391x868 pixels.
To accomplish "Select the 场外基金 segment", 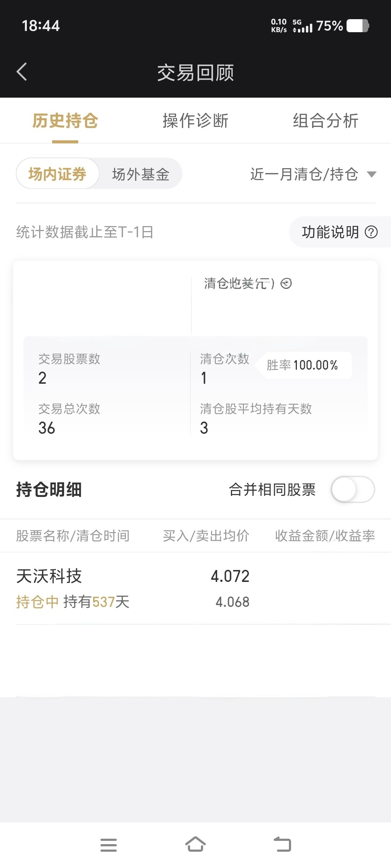I will pyautogui.click(x=141, y=174).
